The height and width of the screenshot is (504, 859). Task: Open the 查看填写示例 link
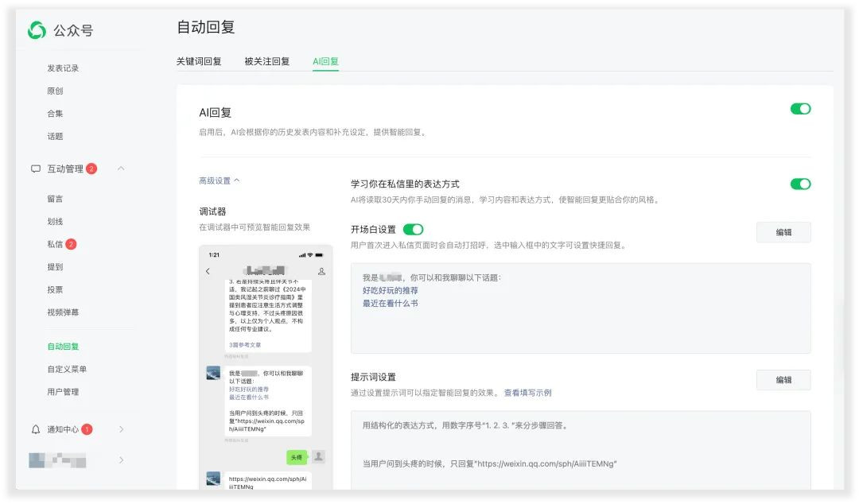point(527,393)
